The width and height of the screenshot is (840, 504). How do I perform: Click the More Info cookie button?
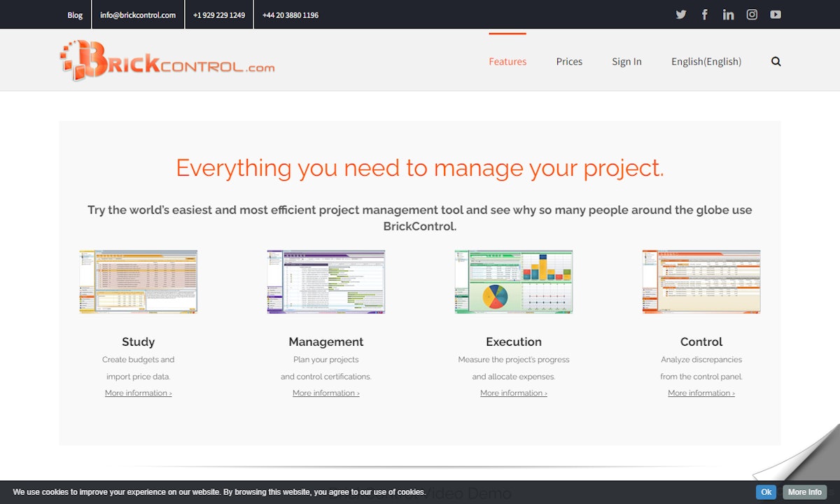pyautogui.click(x=804, y=492)
